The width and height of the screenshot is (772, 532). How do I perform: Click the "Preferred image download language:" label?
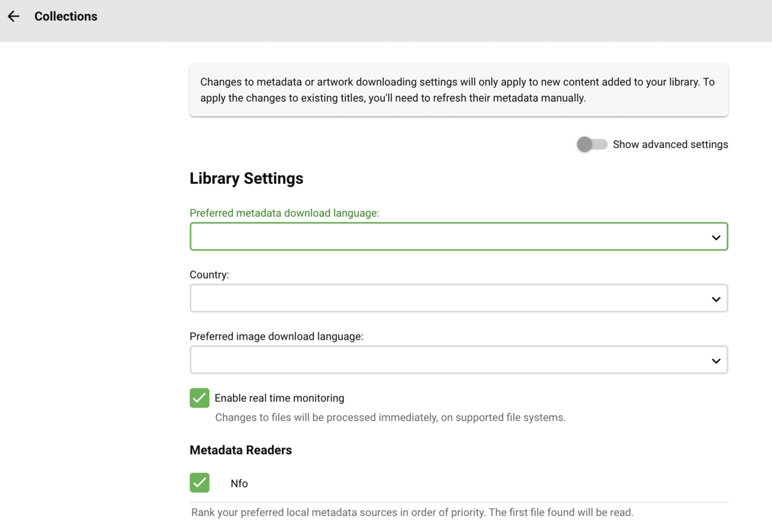[x=276, y=336]
